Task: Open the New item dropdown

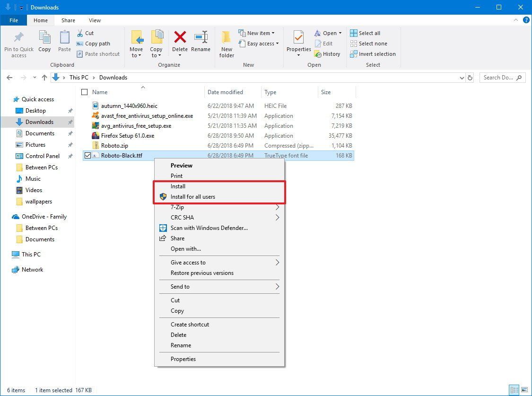Action: pos(258,33)
